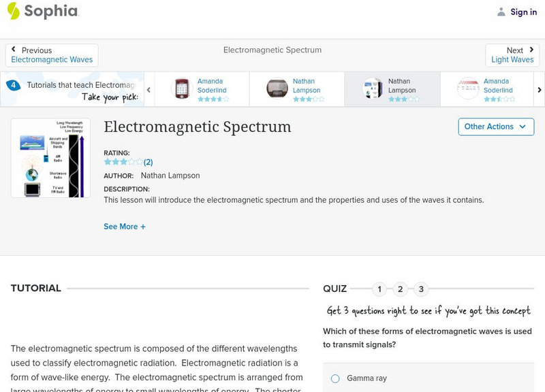The height and width of the screenshot is (392, 545).
Task: Open last Amanda Soderlind tutorial icon
Action: pyautogui.click(x=469, y=88)
